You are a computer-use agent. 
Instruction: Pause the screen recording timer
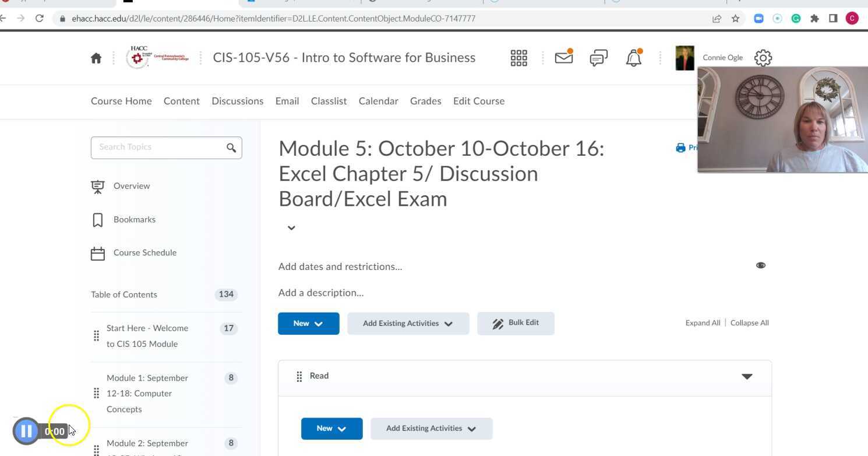(x=26, y=430)
